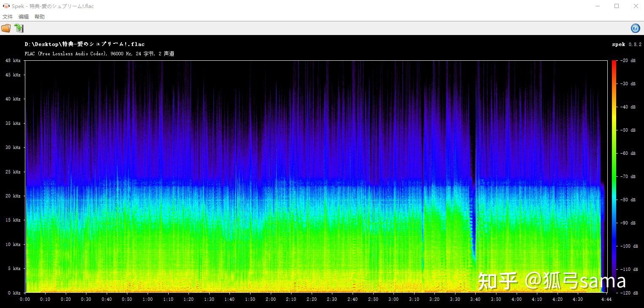Click the dB color gradient bar
The height and width of the screenshot is (308, 644).
614,177
